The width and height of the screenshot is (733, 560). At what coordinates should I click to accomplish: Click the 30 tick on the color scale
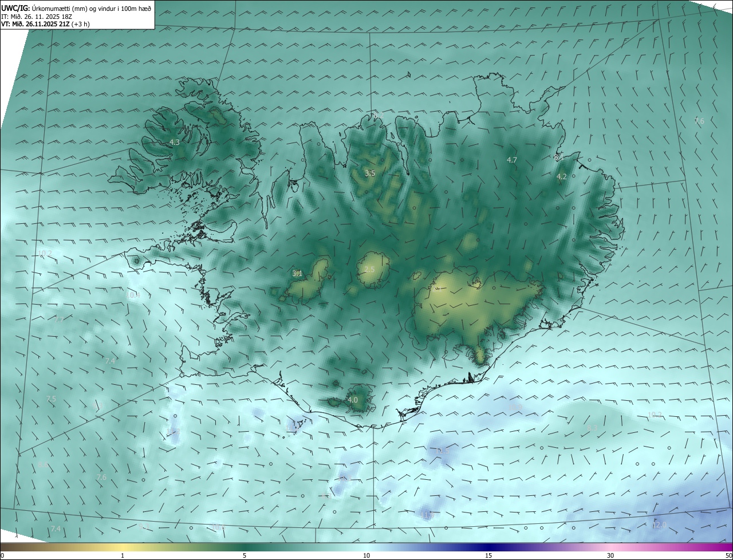[610, 555]
